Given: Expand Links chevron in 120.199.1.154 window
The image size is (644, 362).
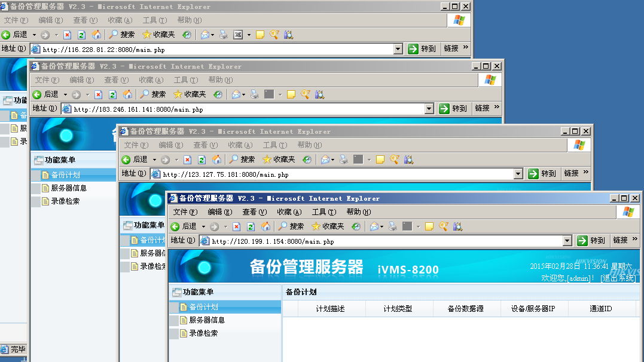Looking at the screenshot, I should (635, 239).
